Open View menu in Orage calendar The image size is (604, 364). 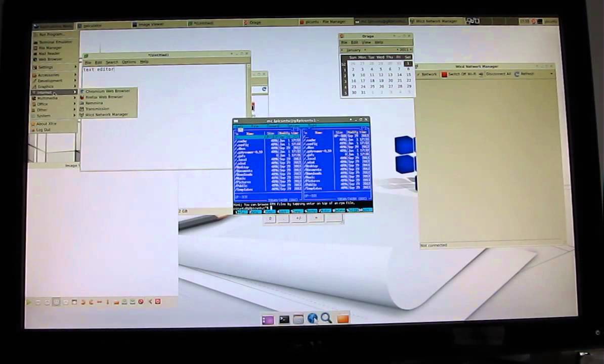[x=367, y=42]
